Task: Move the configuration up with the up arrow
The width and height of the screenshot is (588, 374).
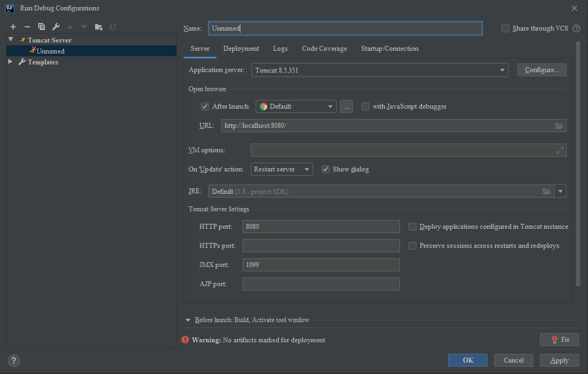Action: [70, 27]
